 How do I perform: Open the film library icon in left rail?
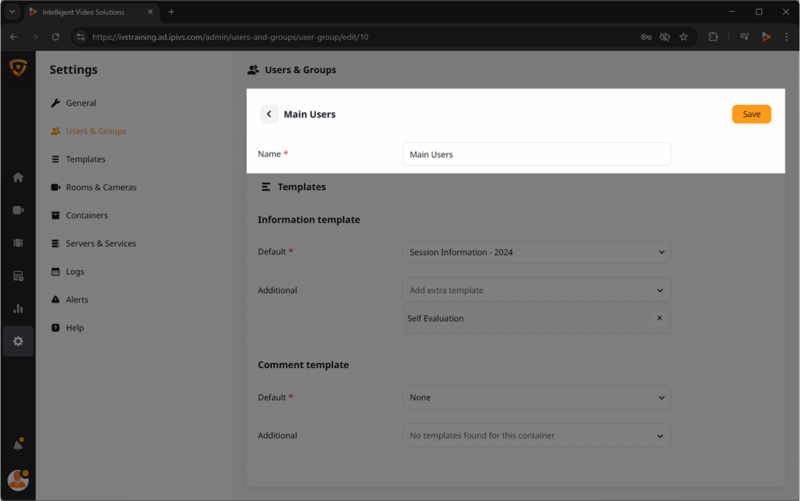click(x=18, y=243)
